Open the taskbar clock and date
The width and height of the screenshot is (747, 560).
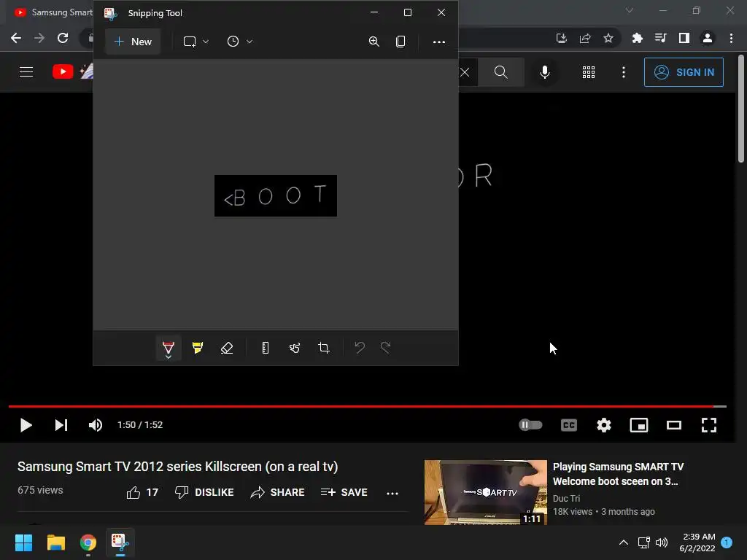[698, 542]
